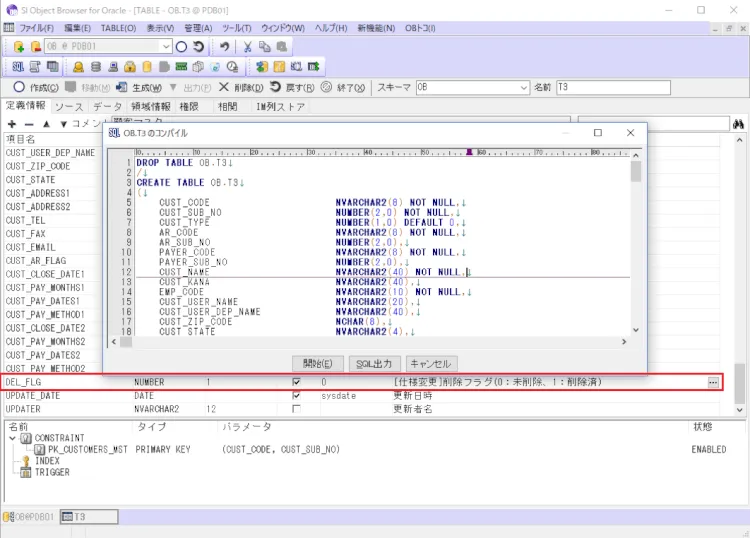
Task: Click the SQL出力 button
Action: point(374,363)
